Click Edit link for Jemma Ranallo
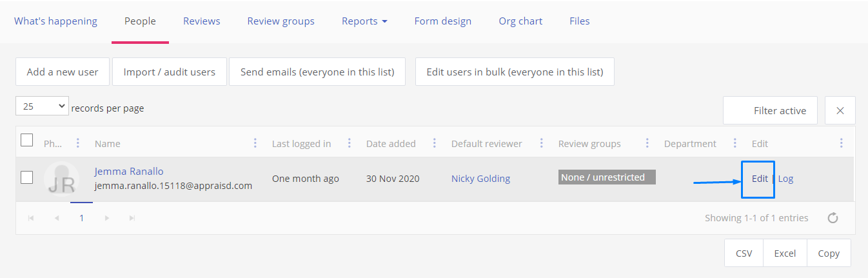The height and width of the screenshot is (278, 868). [x=760, y=179]
